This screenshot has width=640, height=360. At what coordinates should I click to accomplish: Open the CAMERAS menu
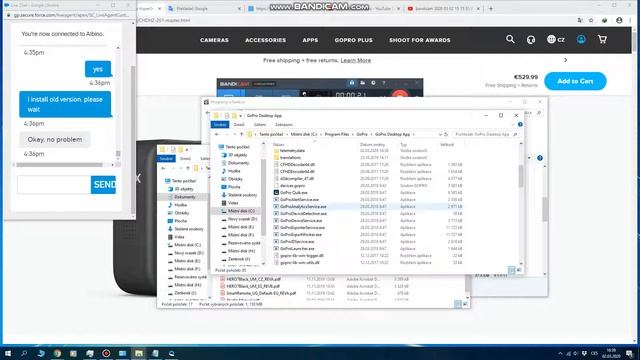214,40
